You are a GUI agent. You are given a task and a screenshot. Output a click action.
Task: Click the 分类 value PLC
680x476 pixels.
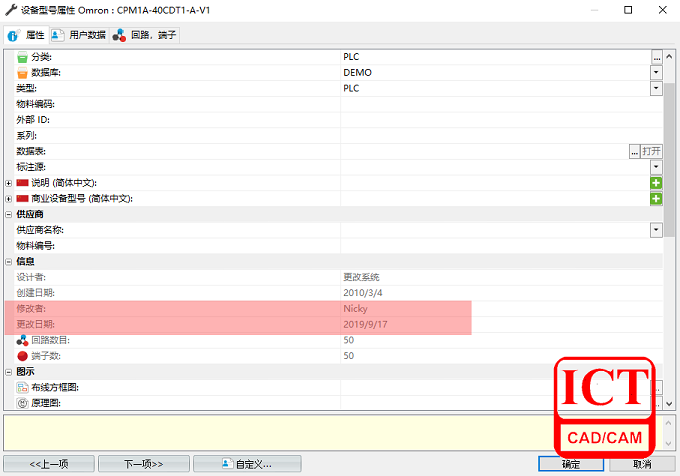[351, 57]
